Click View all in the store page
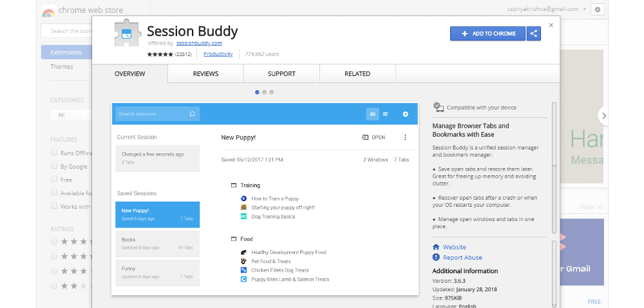This screenshot has width=644, height=308. point(591,207)
